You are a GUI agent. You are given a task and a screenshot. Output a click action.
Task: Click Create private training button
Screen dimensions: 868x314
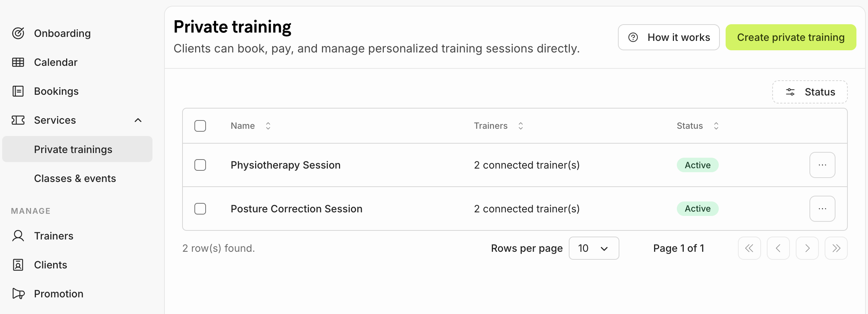pyautogui.click(x=791, y=37)
